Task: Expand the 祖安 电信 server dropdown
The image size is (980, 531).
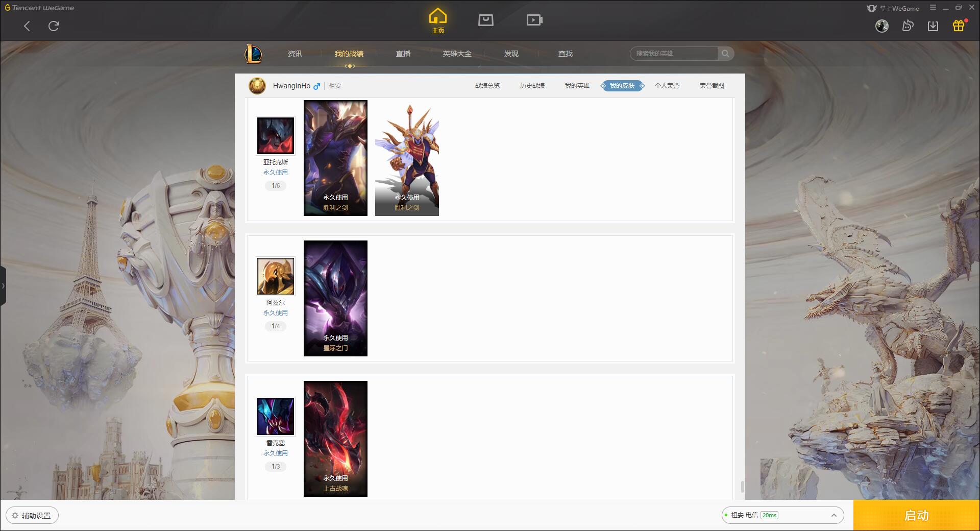Action: 782,515
